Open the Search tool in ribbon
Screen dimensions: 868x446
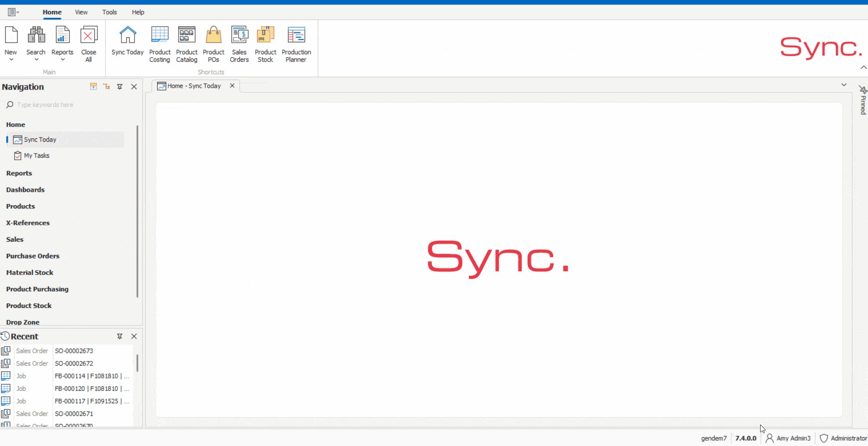coord(36,44)
